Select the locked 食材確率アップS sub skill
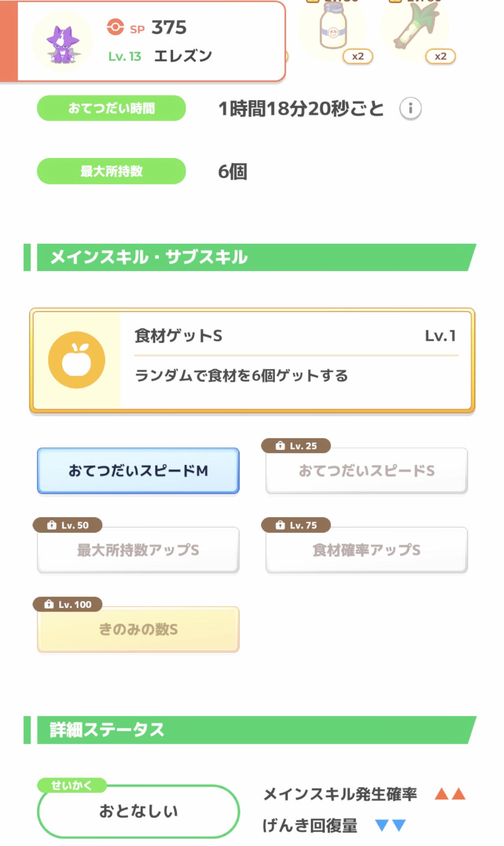 366,550
